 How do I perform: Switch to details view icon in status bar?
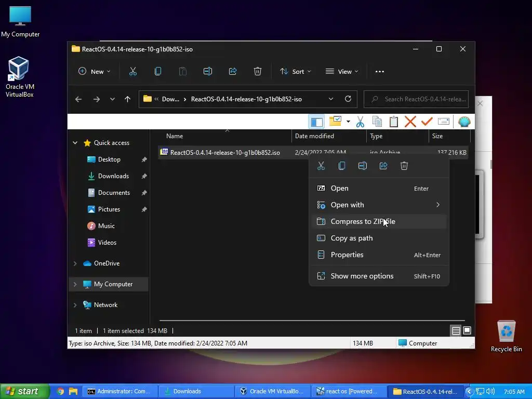point(456,330)
